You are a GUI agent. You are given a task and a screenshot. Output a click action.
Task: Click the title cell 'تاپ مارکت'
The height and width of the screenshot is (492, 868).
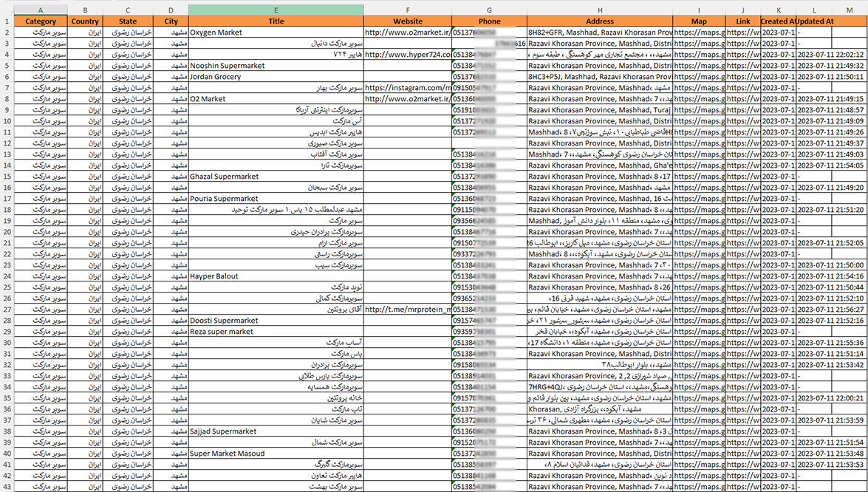(276, 409)
